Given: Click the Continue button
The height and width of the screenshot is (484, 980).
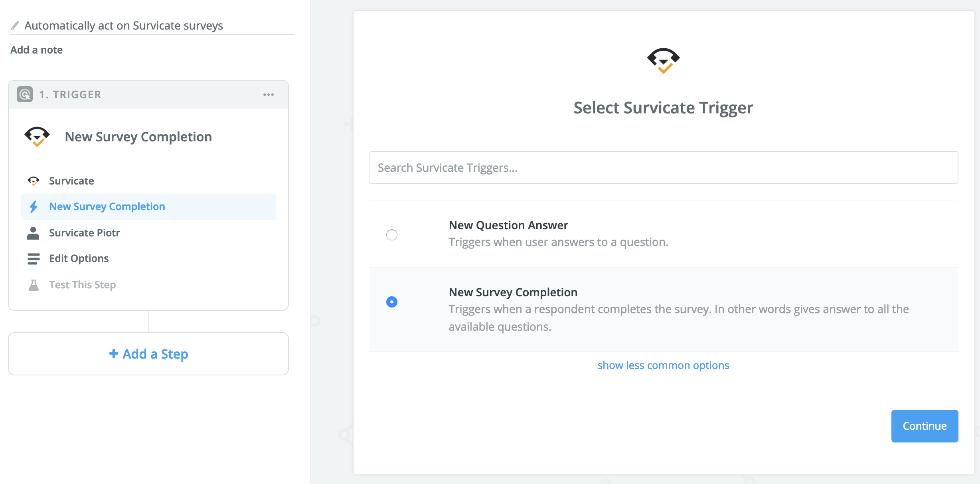Looking at the screenshot, I should 925,426.
